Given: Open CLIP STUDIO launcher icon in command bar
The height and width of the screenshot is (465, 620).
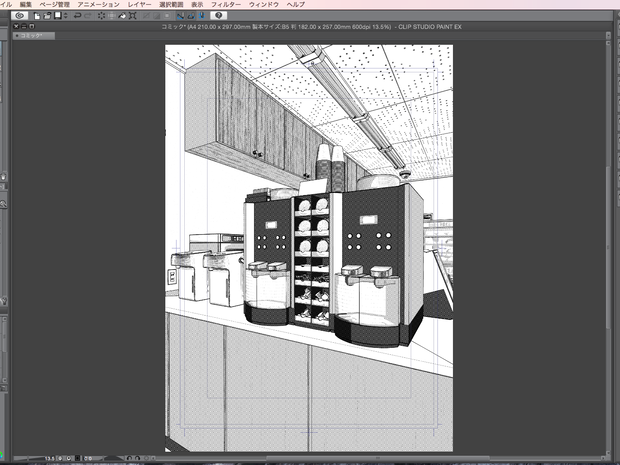Looking at the screenshot, I should pos(19,15).
